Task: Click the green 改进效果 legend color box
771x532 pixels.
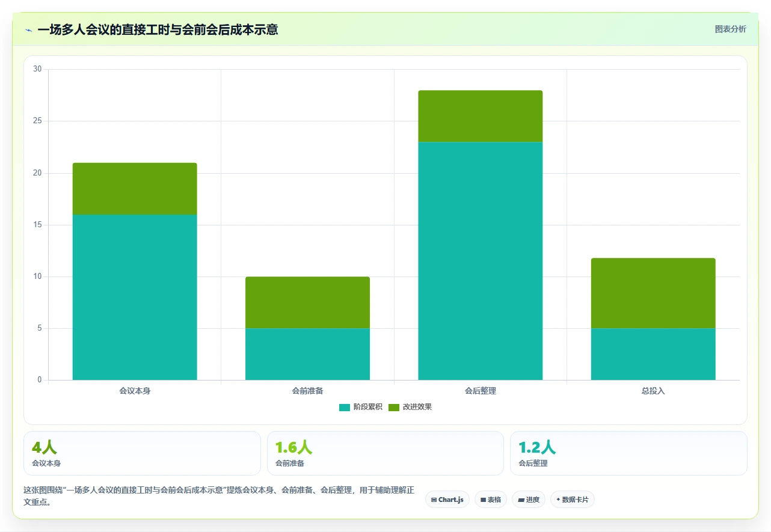Action: [x=394, y=408]
